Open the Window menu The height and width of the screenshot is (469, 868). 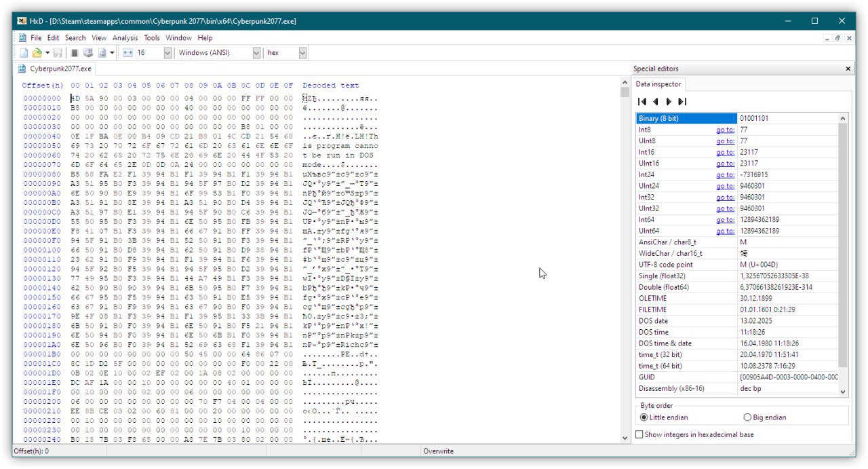[179, 38]
